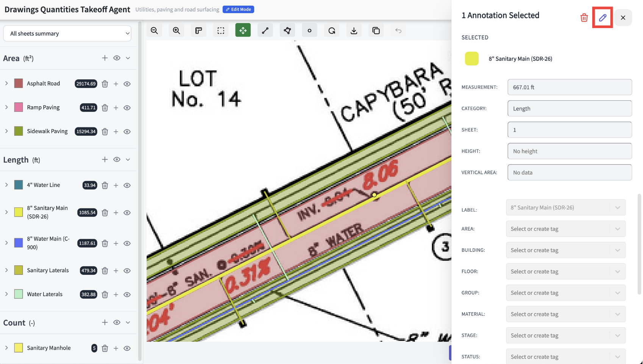643x364 pixels.
Task: Click the undo arrow icon
Action: pyautogui.click(x=398, y=31)
